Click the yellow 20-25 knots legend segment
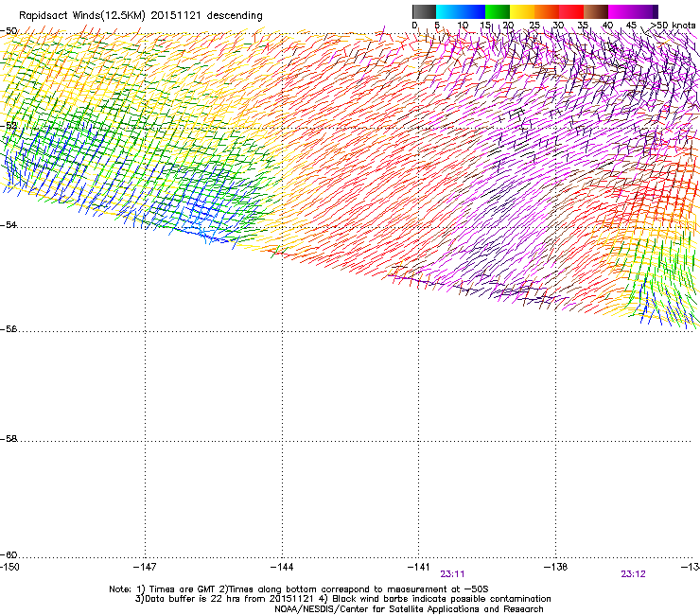The height and width of the screenshot is (615, 700). pos(522,11)
